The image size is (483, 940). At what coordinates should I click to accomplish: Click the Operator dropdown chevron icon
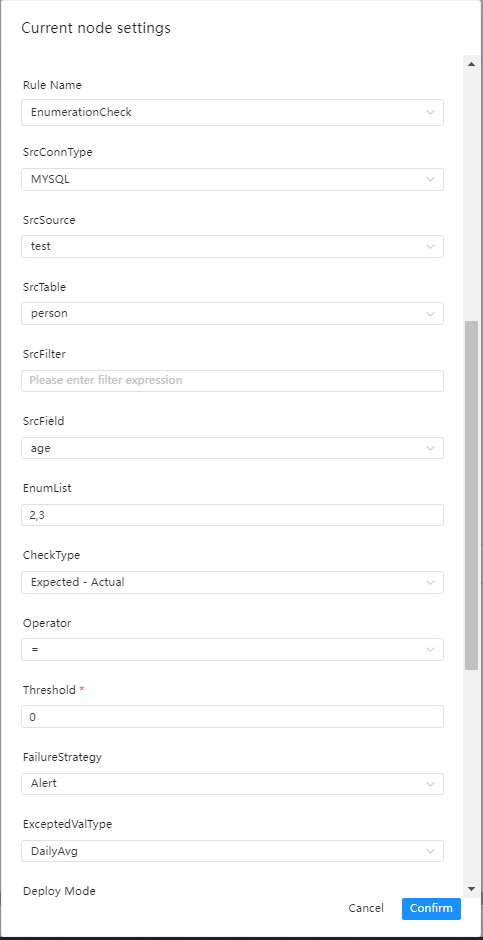(x=430, y=649)
